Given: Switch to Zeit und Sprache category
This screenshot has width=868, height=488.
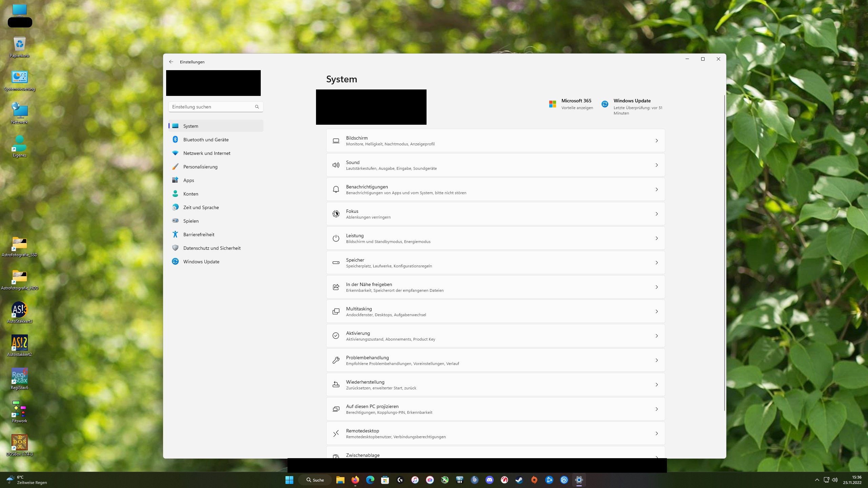Looking at the screenshot, I should coord(201,207).
